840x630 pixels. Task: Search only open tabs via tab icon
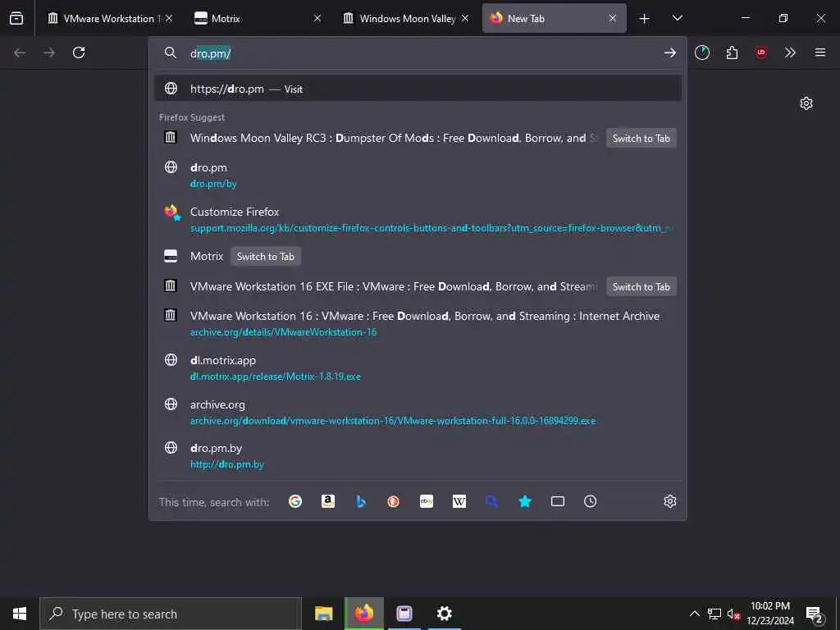(558, 501)
